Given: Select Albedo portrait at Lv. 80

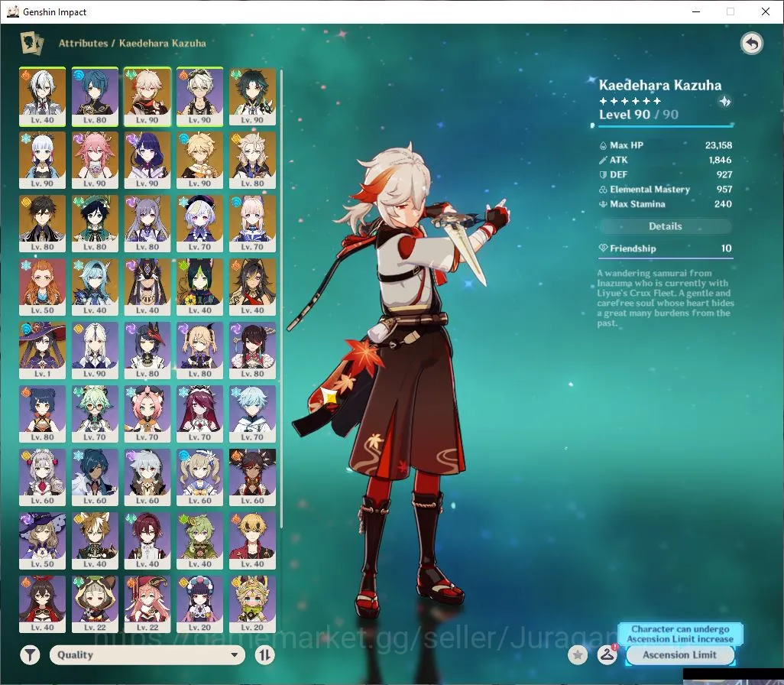Looking at the screenshot, I should click(x=252, y=160).
